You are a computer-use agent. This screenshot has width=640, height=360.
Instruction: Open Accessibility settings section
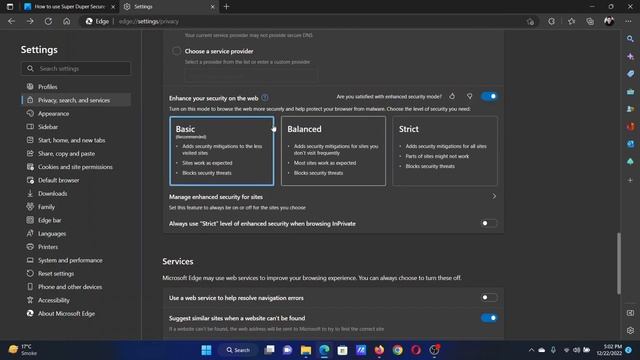(53, 300)
